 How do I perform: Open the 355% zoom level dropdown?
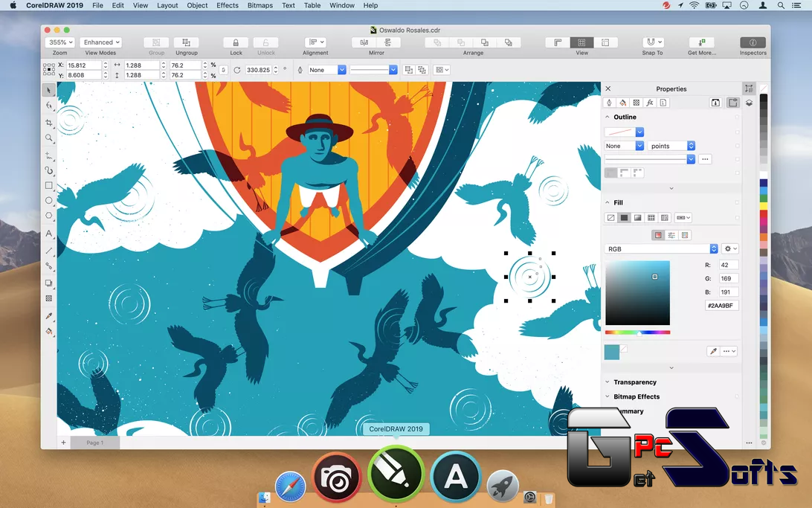(60, 42)
